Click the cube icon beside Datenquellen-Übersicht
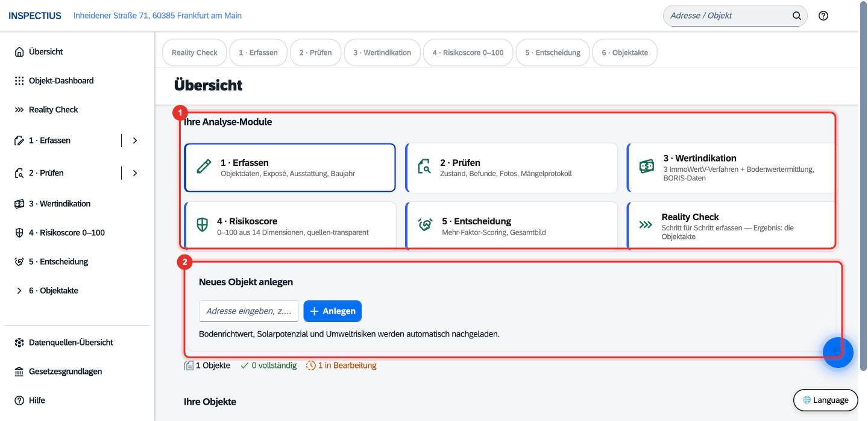868x421 pixels. [19, 343]
